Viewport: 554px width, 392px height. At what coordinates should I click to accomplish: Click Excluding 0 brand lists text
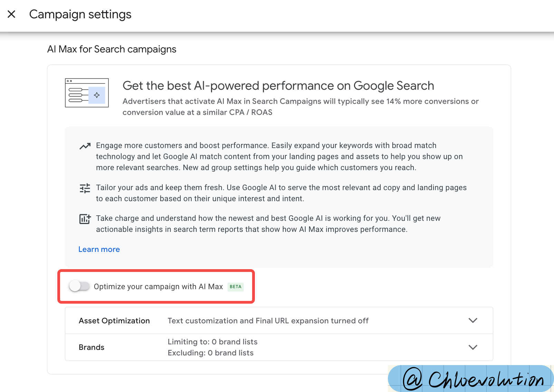coord(211,353)
